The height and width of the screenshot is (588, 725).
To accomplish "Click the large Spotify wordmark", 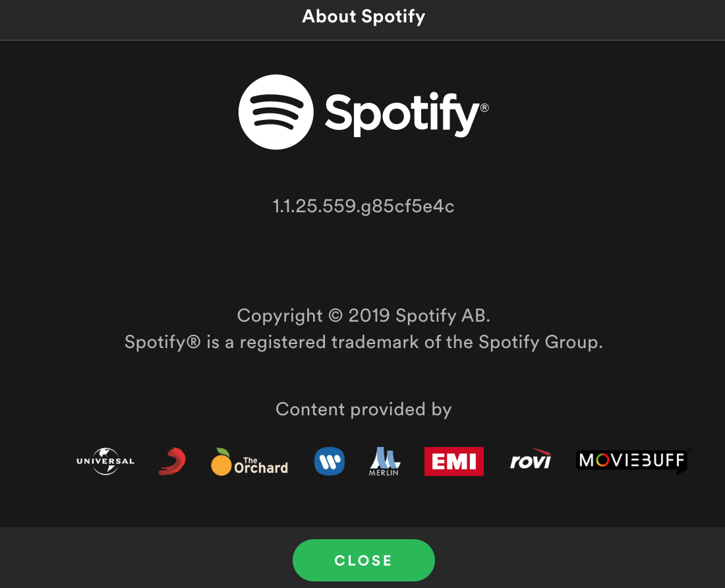I will click(x=402, y=114).
